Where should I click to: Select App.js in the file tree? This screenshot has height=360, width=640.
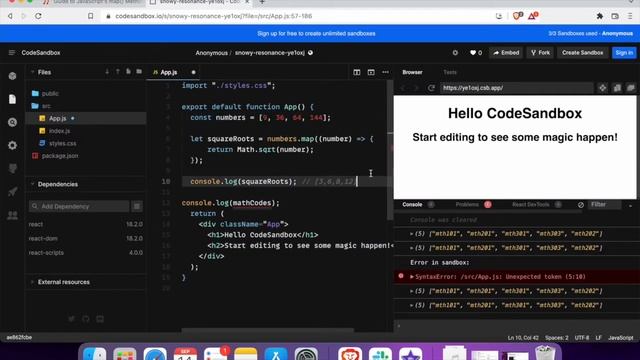[x=86, y=118]
